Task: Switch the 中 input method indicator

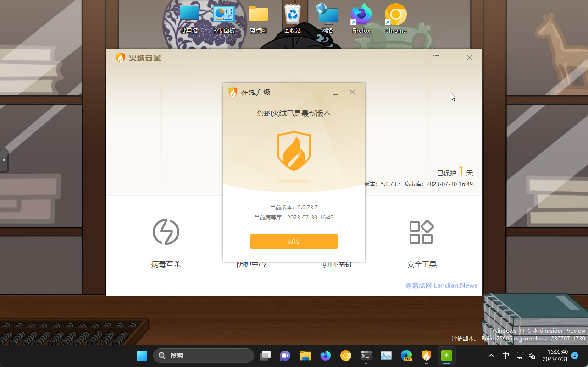Action: [x=505, y=356]
